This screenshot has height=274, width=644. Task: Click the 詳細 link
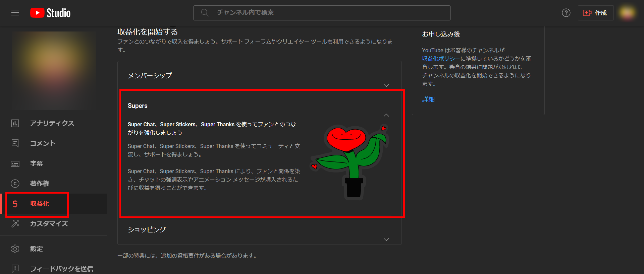tap(428, 99)
